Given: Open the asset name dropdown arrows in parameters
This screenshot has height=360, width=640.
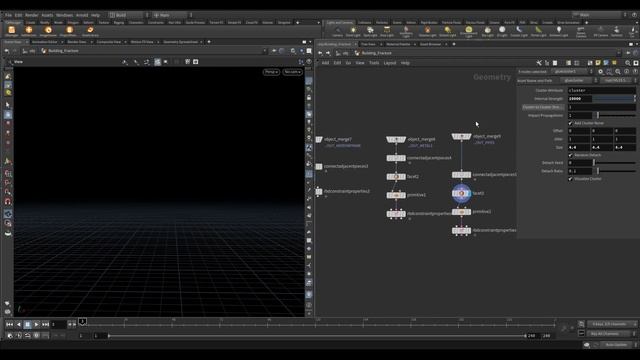Looking at the screenshot, I should click(596, 80).
